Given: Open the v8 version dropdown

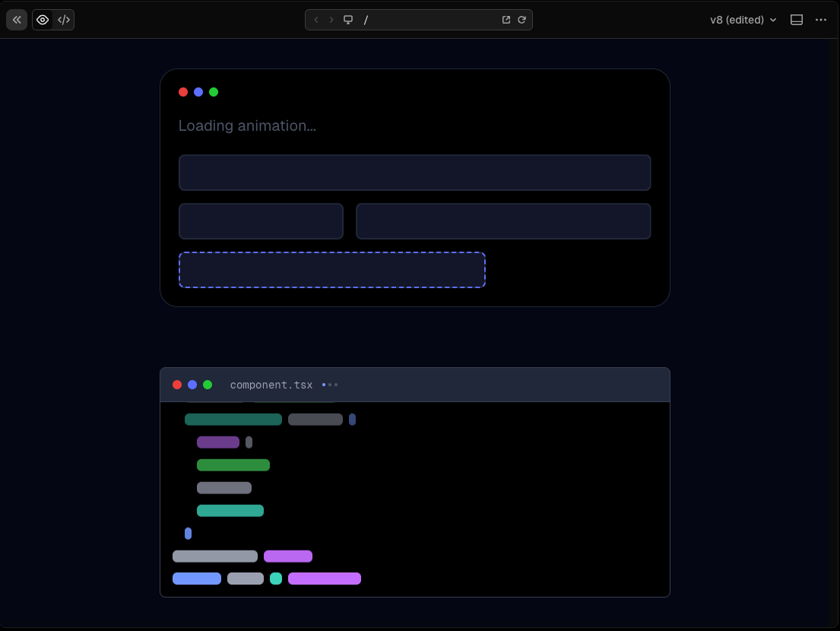Looking at the screenshot, I should [x=743, y=20].
